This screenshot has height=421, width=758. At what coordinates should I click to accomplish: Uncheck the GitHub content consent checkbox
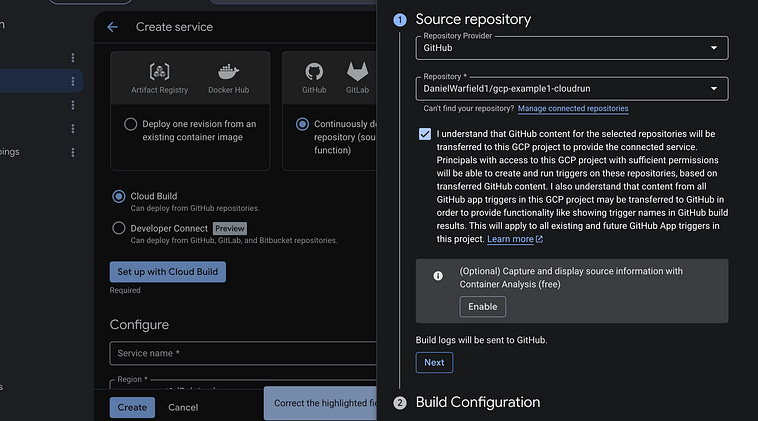(x=425, y=134)
